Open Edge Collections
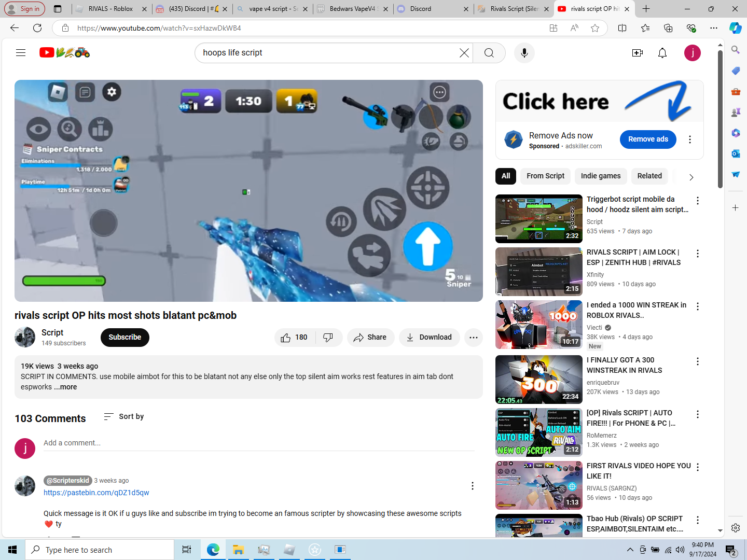The width and height of the screenshot is (747, 560). (668, 28)
